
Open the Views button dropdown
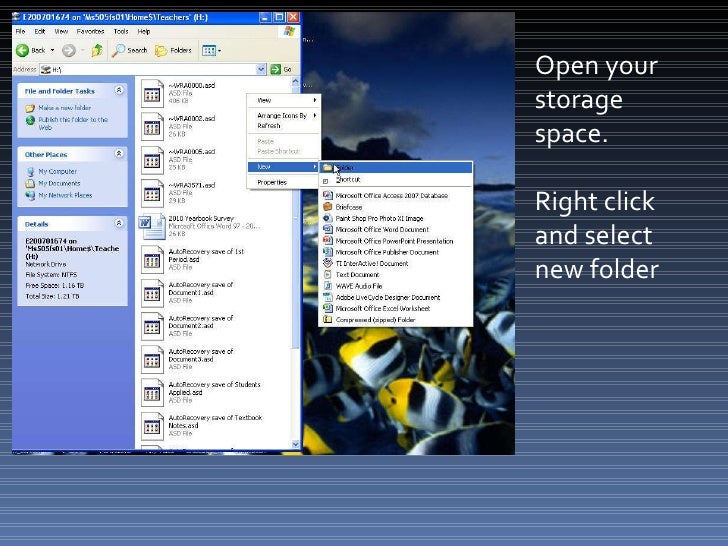tap(210, 49)
